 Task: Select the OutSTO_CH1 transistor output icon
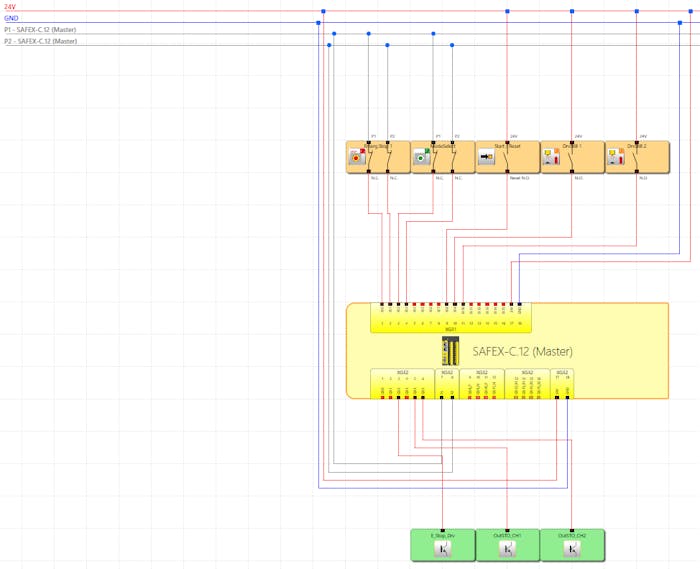point(507,549)
